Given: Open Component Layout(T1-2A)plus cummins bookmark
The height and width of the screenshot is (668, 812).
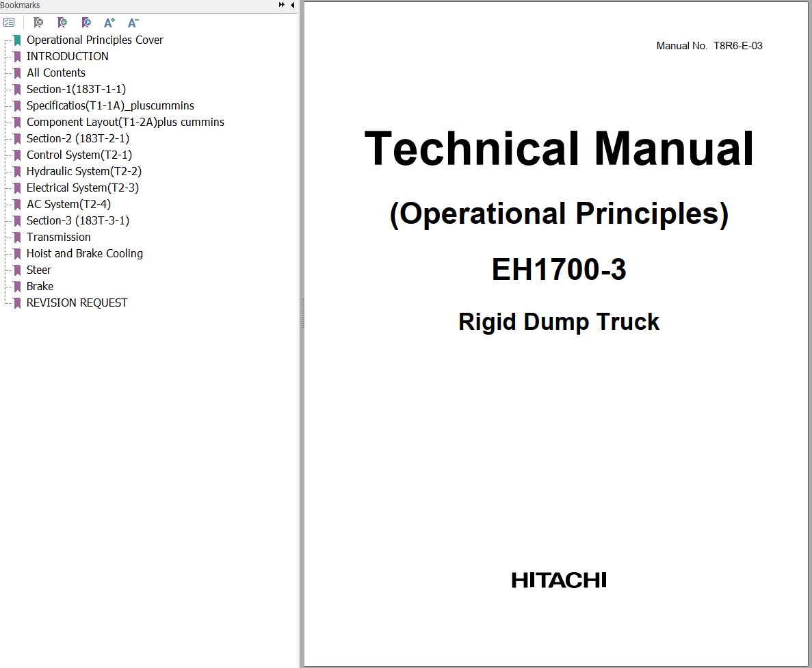Looking at the screenshot, I should point(125,122).
